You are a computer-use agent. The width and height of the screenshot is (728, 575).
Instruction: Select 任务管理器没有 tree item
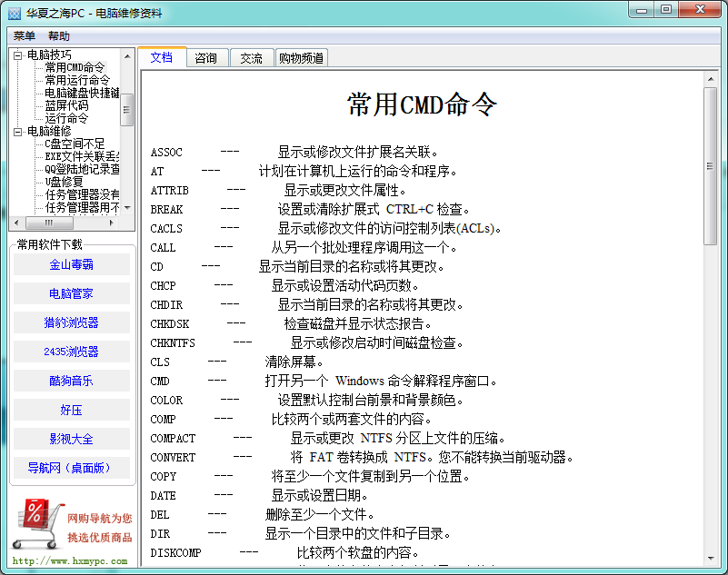click(x=82, y=194)
